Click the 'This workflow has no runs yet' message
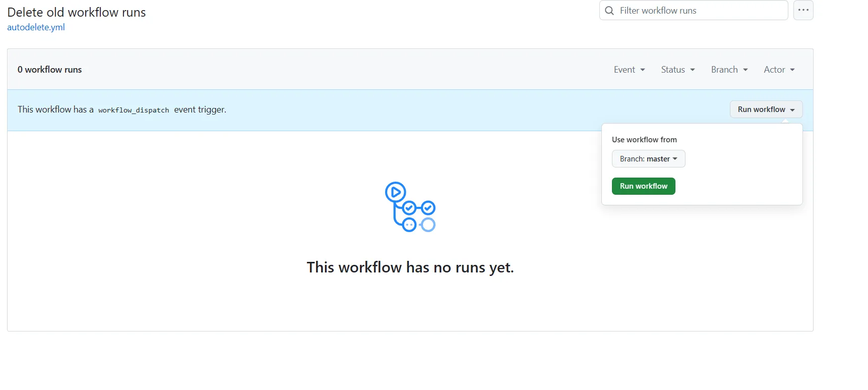Screen dimensions: 868x390 coord(410,267)
